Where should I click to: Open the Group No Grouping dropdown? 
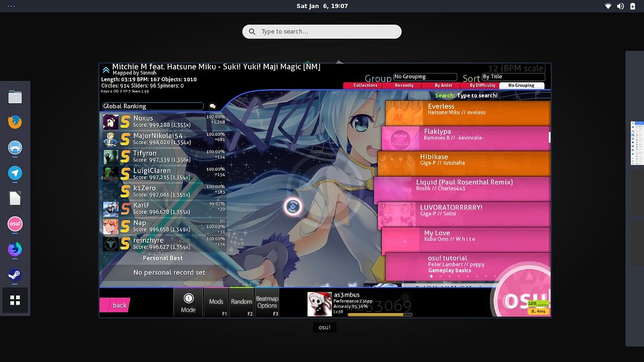coord(425,77)
